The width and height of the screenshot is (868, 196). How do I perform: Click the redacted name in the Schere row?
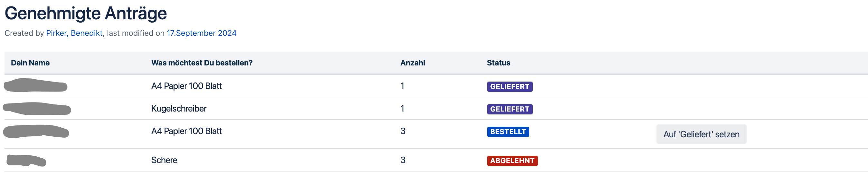tap(26, 161)
